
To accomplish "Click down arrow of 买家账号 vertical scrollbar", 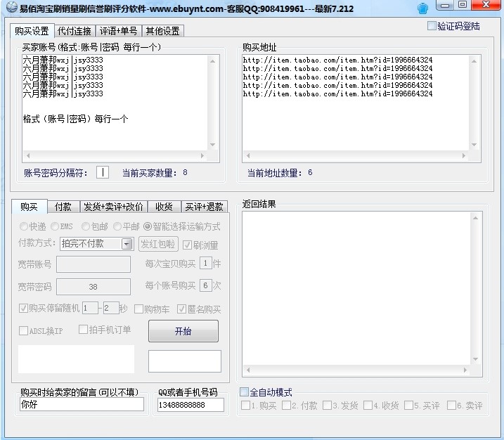I will [x=213, y=145].
